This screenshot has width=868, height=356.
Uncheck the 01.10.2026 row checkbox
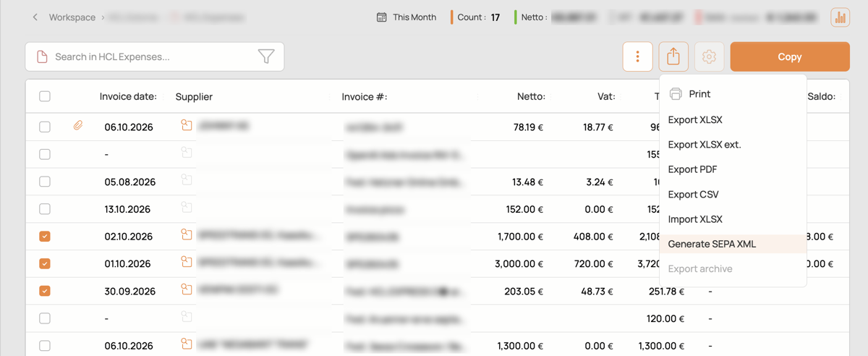(x=45, y=263)
